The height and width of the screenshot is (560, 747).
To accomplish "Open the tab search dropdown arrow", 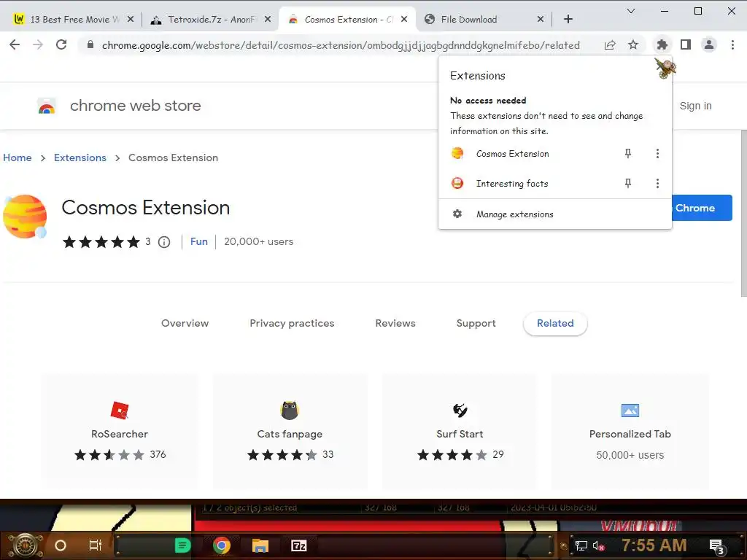I will 631,11.
